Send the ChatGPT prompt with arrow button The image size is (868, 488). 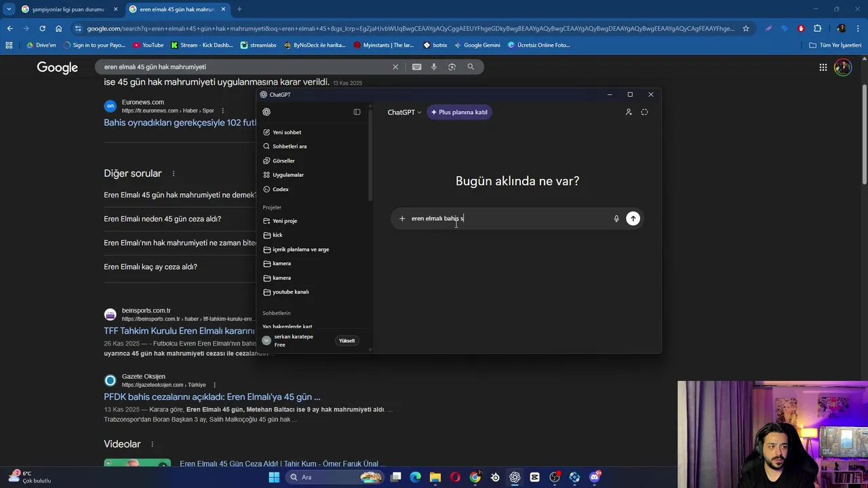click(633, 218)
